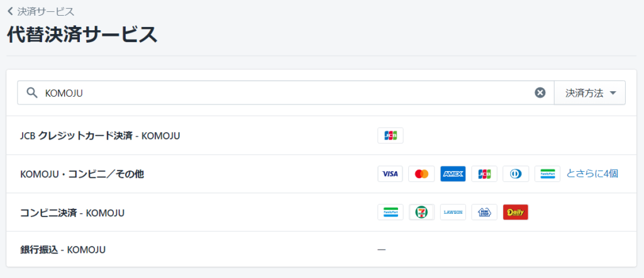Focus the KOMOJU search field
The image size is (644, 278).
click(286, 93)
